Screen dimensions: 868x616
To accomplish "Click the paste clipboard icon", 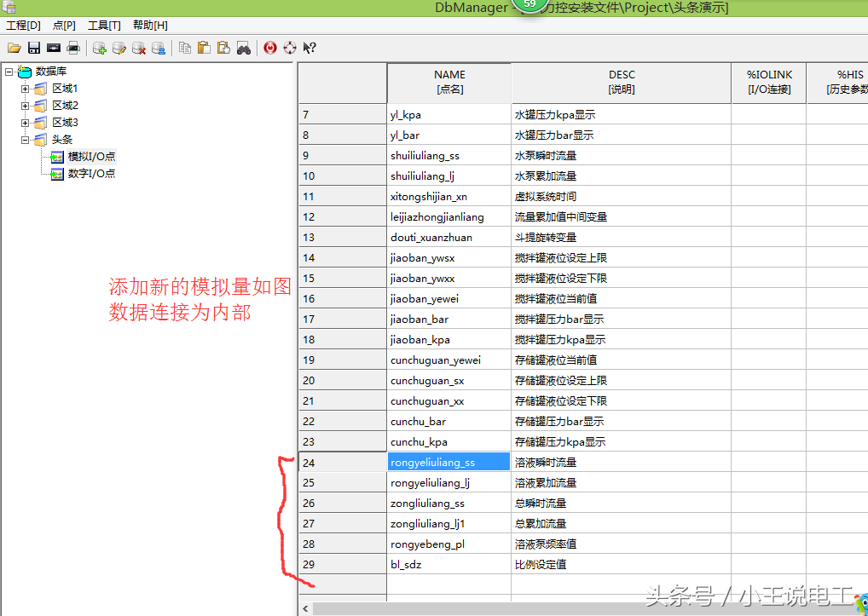I will coord(204,48).
